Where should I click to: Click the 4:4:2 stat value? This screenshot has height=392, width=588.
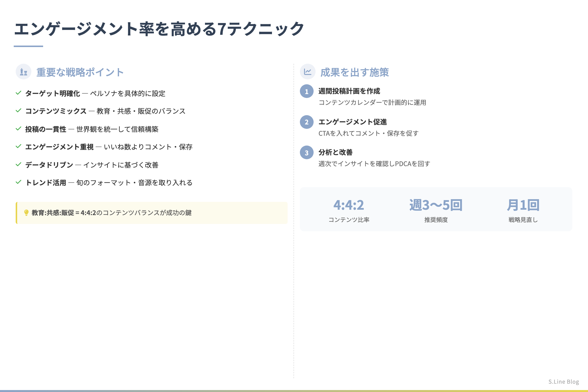(349, 205)
